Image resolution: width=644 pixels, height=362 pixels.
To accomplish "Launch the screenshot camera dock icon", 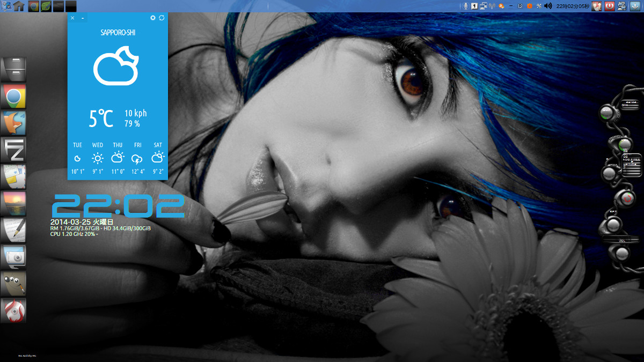I will point(13,257).
